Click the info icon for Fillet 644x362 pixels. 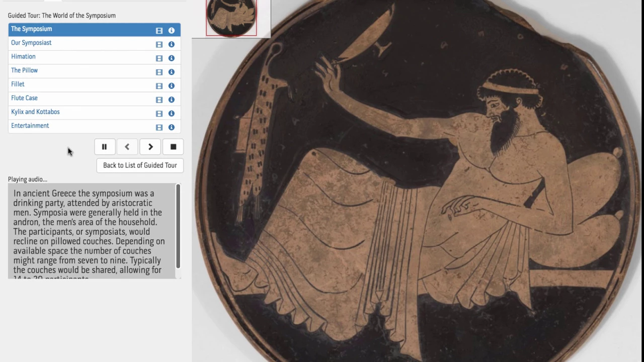coord(172,86)
